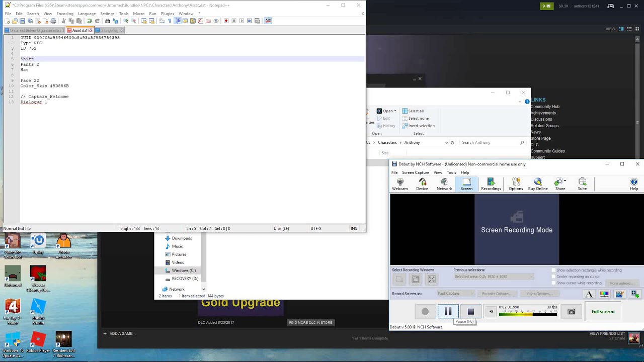Open Achievements link in Steam
This screenshot has width=644, height=362.
[x=543, y=113]
